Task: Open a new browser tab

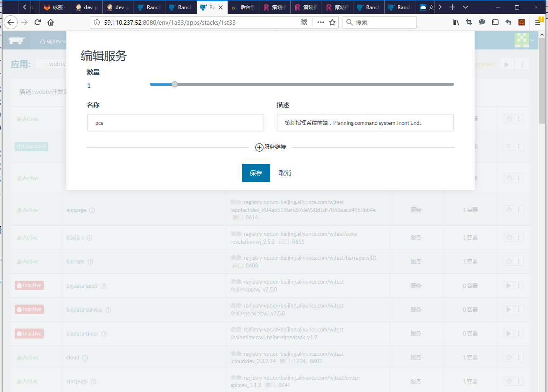Action: pyautogui.click(x=452, y=7)
